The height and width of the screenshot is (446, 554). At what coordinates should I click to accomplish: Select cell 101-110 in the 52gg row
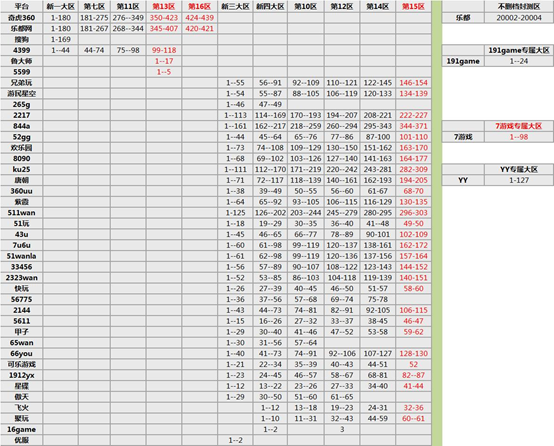pyautogui.click(x=413, y=137)
